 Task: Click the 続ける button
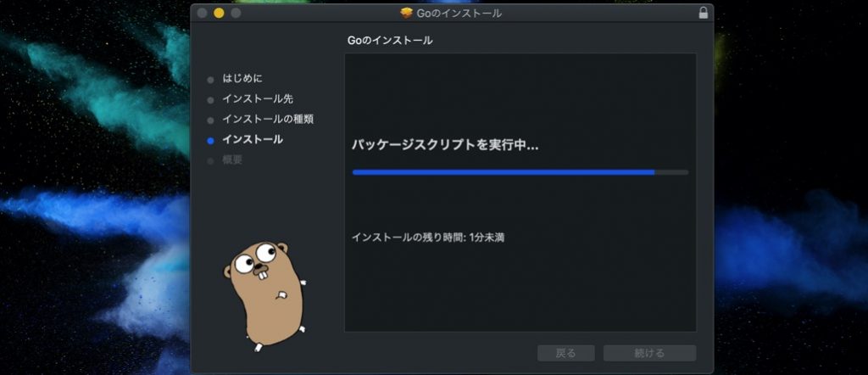[649, 354]
